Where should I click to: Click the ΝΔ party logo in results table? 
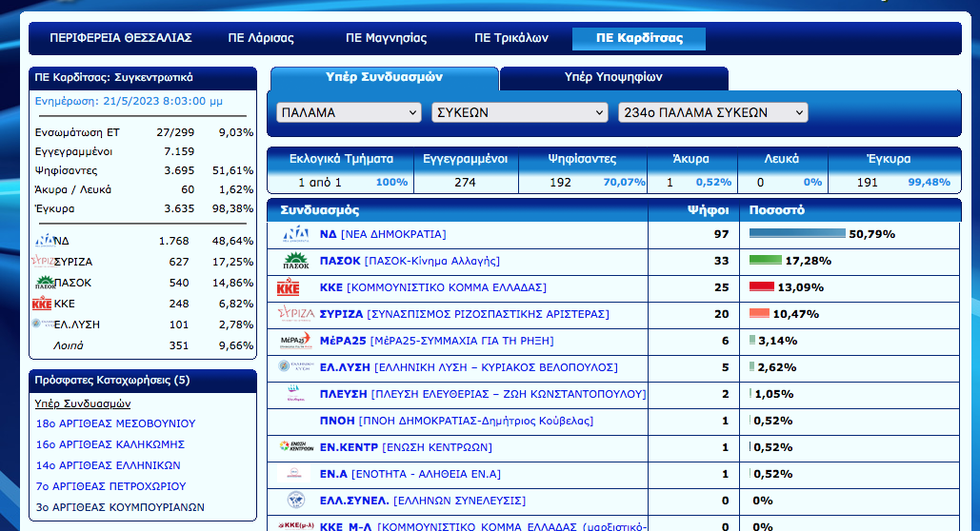tap(295, 234)
